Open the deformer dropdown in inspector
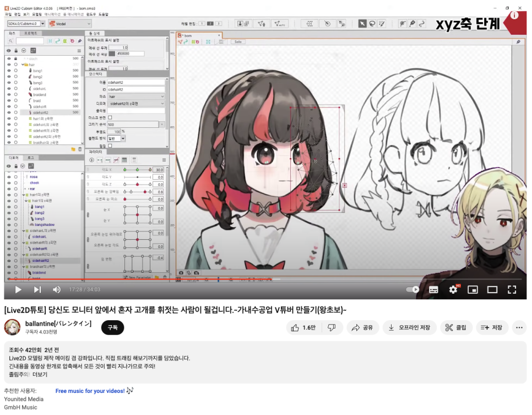This screenshot has height=415, width=532. coord(137,104)
